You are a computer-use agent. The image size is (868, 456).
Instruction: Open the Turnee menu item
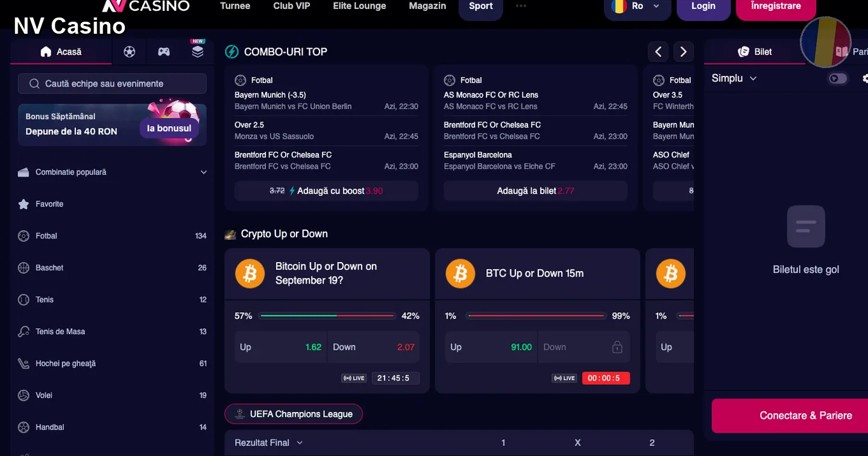[235, 6]
